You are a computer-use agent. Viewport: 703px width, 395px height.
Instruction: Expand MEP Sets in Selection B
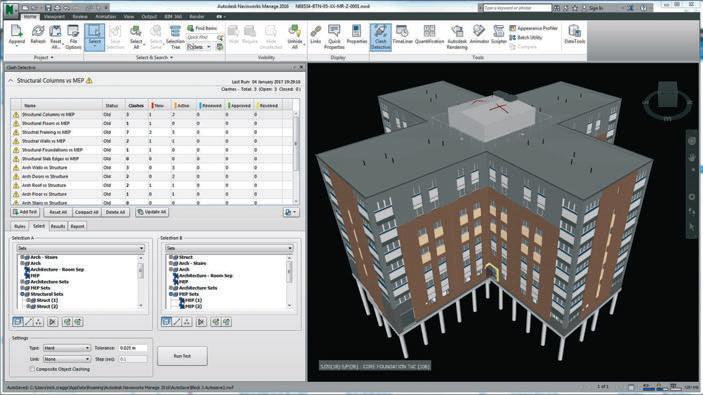pos(171,294)
